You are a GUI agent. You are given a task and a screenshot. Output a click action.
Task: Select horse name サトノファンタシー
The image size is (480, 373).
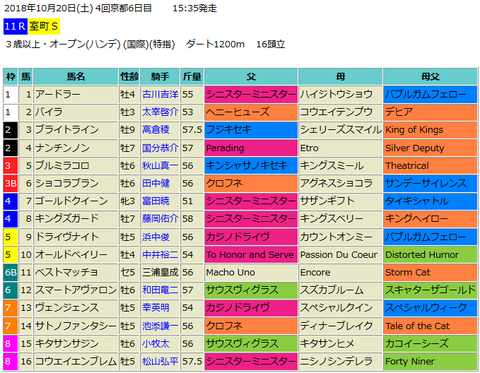(x=76, y=326)
